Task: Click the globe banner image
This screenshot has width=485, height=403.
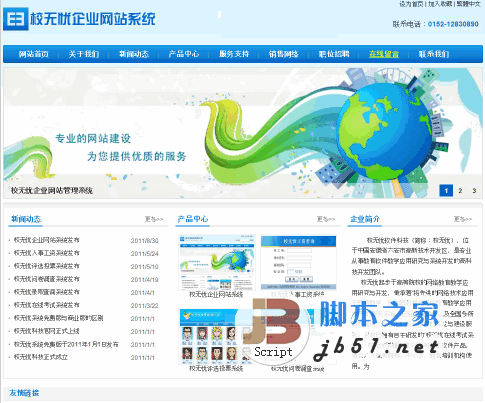Action: click(243, 133)
